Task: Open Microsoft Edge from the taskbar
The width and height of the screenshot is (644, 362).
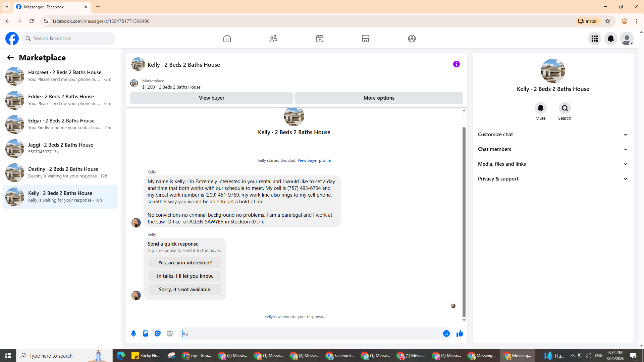Action: point(121,356)
